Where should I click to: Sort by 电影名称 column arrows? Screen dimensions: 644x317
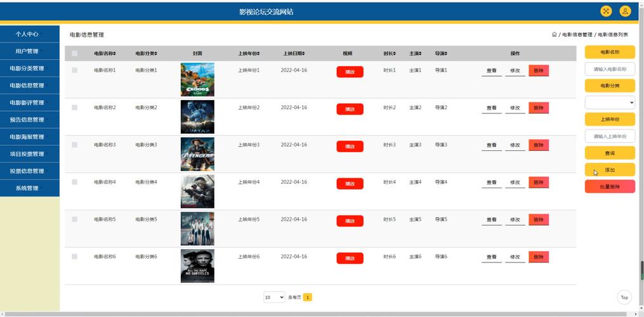pos(115,53)
